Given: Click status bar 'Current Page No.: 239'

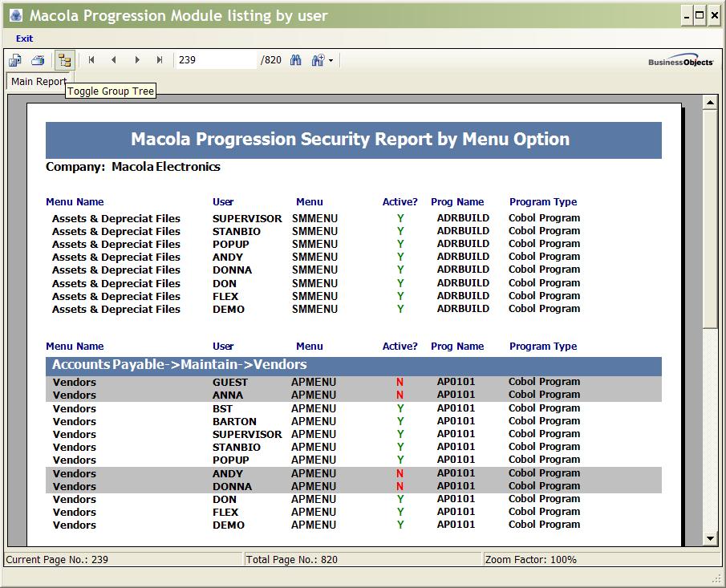Looking at the screenshot, I should (x=57, y=560).
